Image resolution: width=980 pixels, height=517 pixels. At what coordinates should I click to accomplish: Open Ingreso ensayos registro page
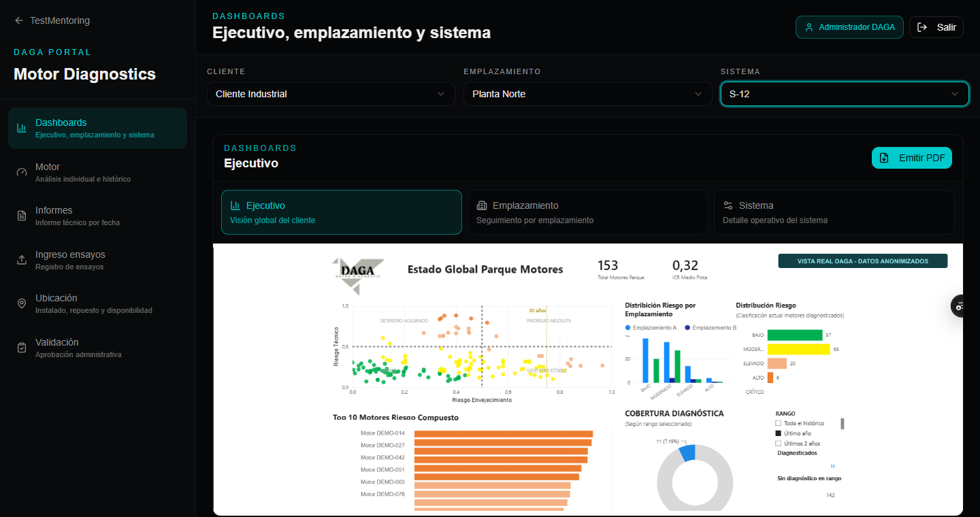pos(97,260)
